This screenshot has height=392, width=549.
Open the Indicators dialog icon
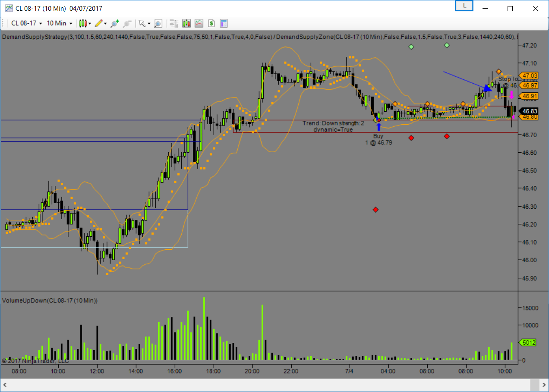click(x=199, y=23)
